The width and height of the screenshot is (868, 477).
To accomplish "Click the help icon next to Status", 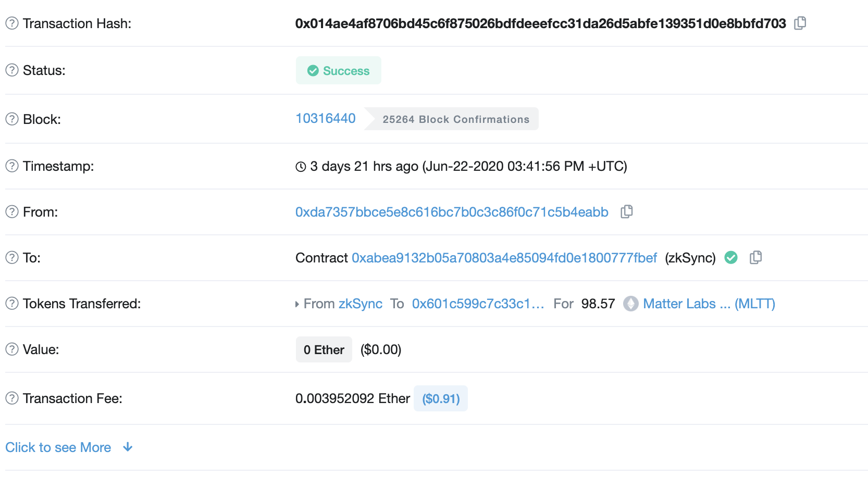I will pyautogui.click(x=12, y=70).
